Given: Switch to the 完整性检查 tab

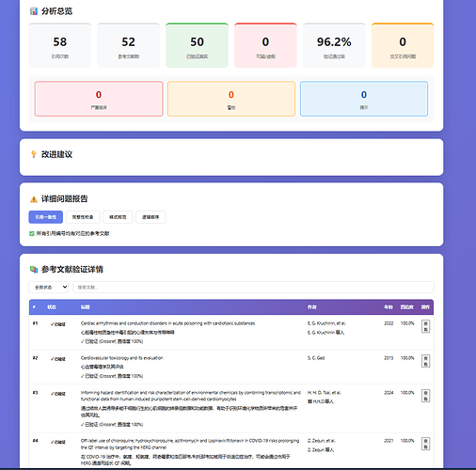Looking at the screenshot, I should pos(83,217).
